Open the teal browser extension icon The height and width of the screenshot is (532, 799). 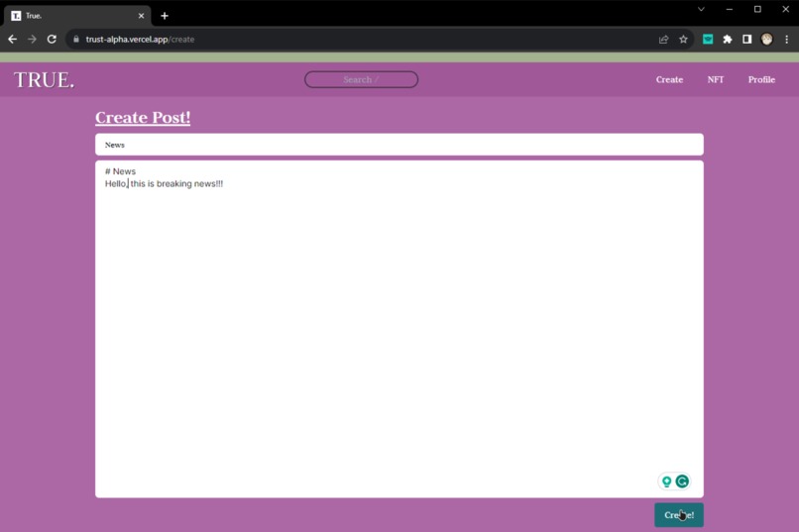(x=708, y=40)
